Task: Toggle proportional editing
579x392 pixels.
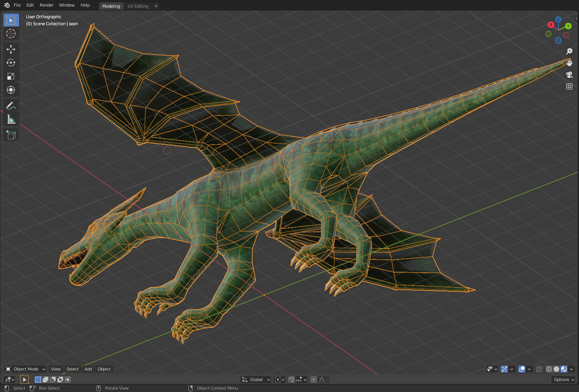Action: pyautogui.click(x=314, y=380)
